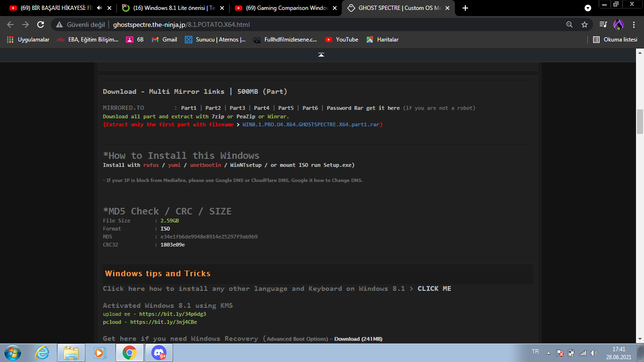Download Part3 from the mirror links
644x362 pixels.
(237, 108)
